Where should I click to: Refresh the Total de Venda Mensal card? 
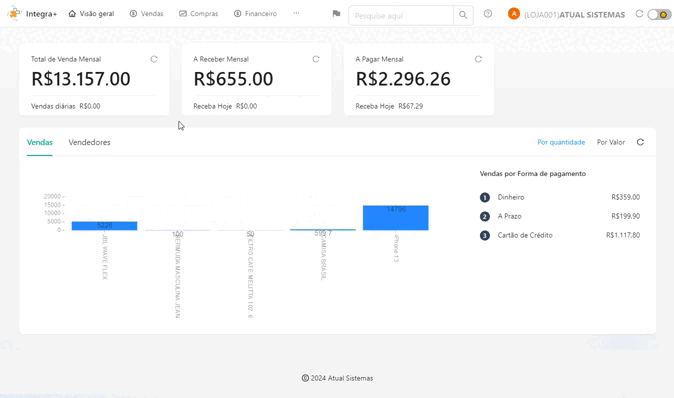154,59
